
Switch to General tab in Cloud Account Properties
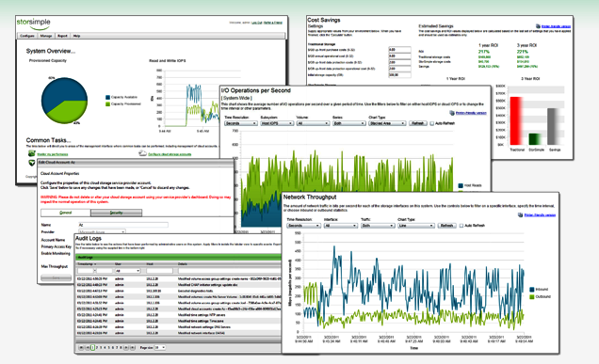click(x=66, y=213)
